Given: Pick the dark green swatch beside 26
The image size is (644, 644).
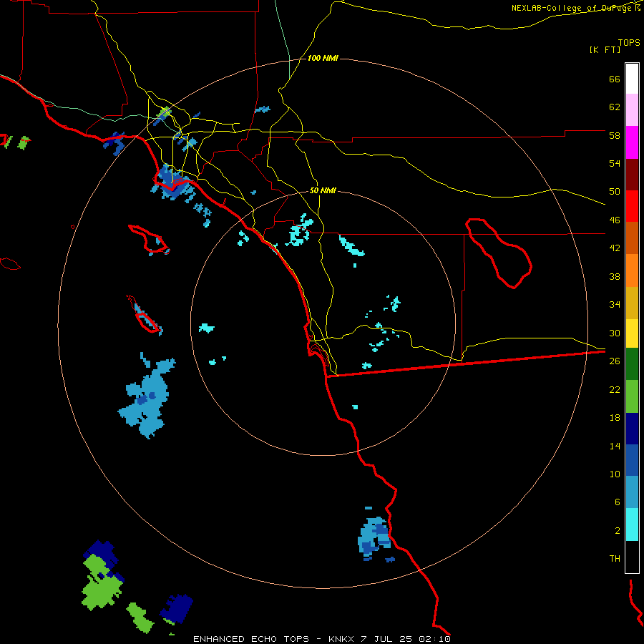Looking at the screenshot, I should click(x=632, y=364).
